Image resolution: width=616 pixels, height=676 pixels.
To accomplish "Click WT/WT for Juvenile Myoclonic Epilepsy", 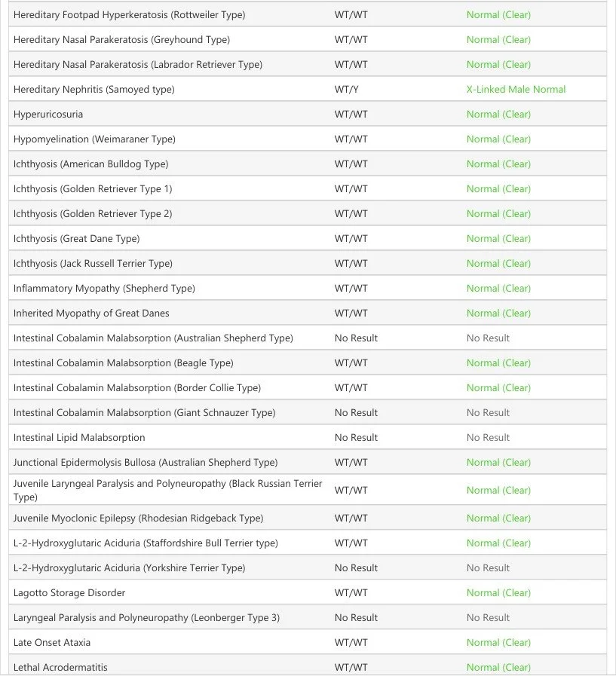I will coord(351,518).
